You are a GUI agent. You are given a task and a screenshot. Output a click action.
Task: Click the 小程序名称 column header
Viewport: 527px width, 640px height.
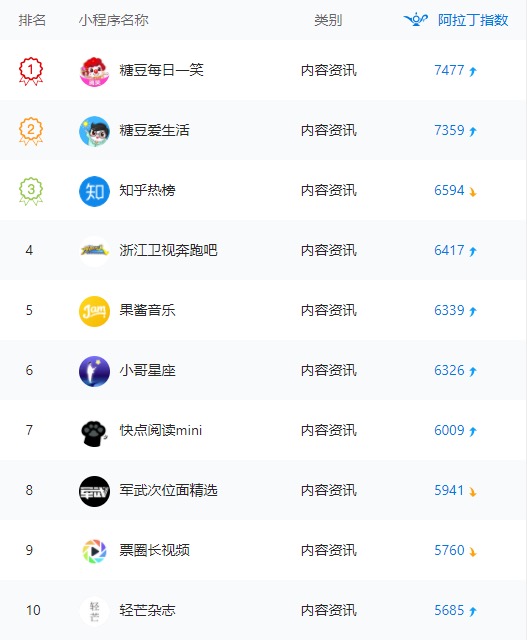click(113, 20)
